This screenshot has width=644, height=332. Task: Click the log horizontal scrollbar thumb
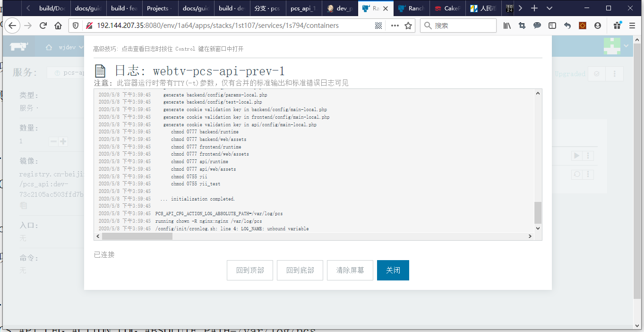pyautogui.click(x=137, y=236)
